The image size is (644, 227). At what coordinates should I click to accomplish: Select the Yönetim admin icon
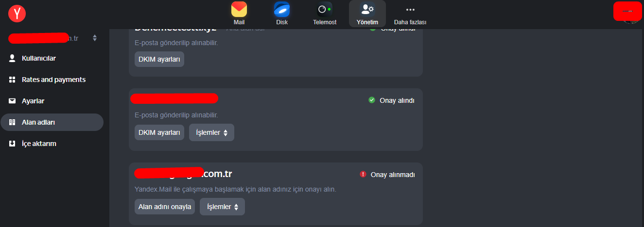[x=367, y=9]
